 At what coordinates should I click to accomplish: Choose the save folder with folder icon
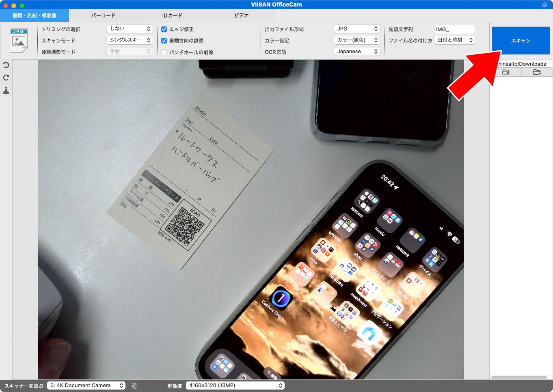click(x=505, y=72)
